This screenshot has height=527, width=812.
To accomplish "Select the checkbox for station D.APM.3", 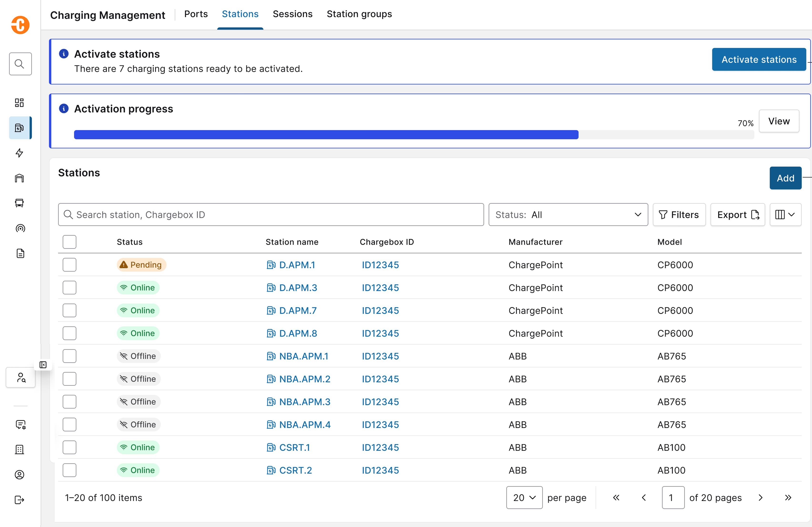I will pyautogui.click(x=70, y=288).
